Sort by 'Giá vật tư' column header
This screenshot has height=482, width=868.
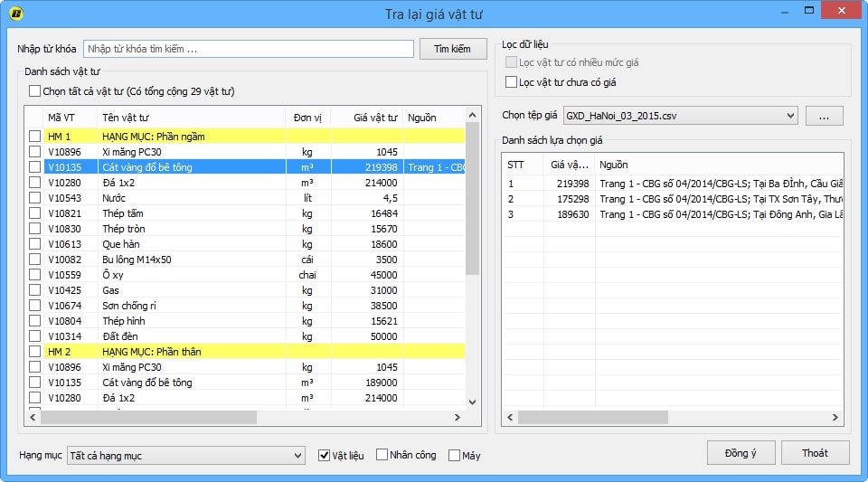click(366, 118)
